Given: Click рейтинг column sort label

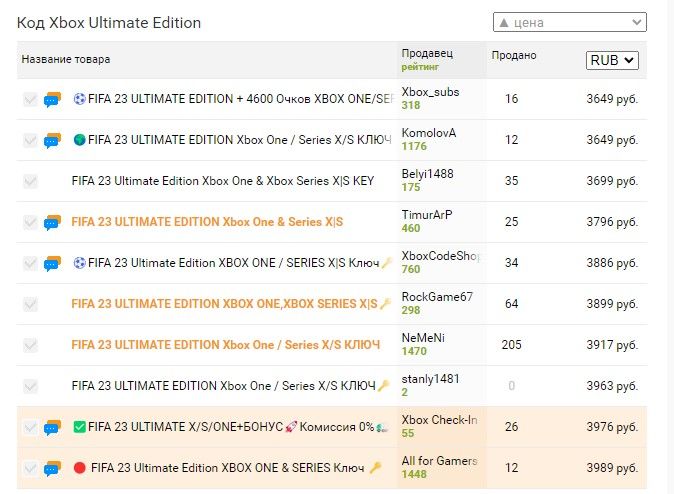Looking at the screenshot, I should click(420, 67).
